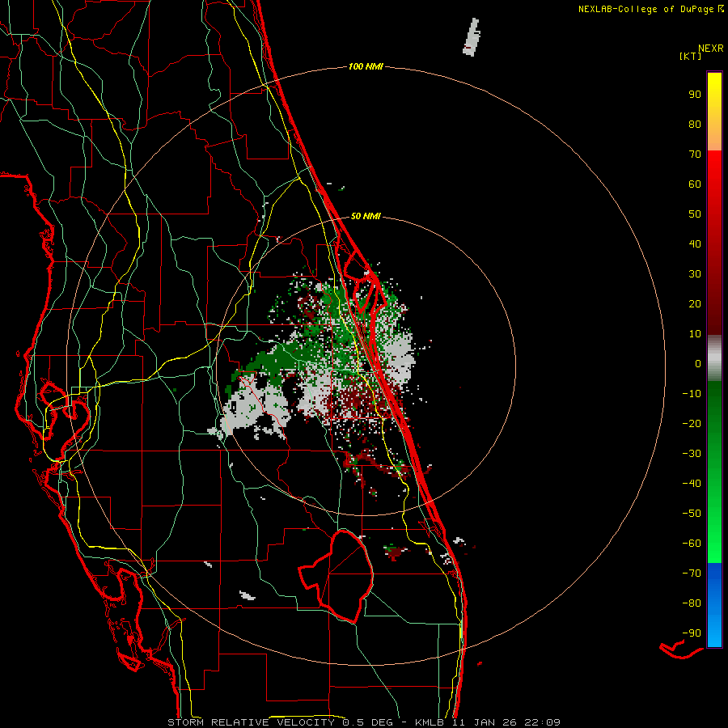Click the 0 value on the velocity scale
The image size is (728, 728).
click(x=698, y=363)
